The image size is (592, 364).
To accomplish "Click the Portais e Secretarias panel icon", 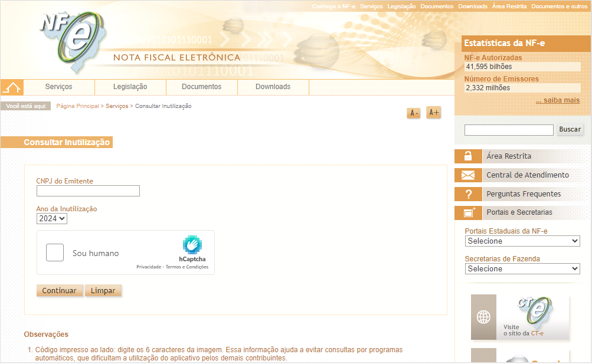I will coord(468,212).
